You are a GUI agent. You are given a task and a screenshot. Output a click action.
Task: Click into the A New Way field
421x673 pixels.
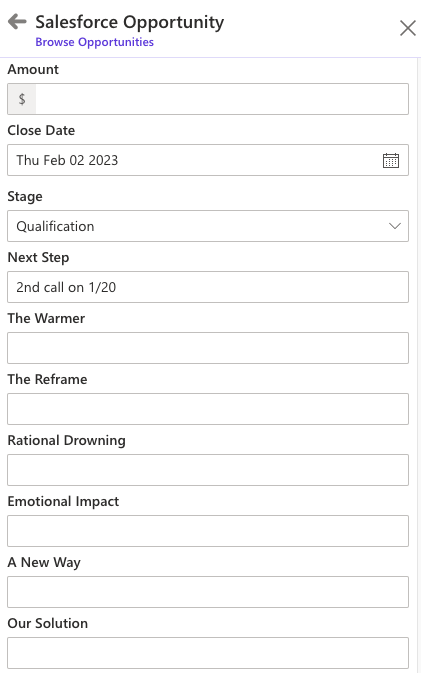(208, 592)
